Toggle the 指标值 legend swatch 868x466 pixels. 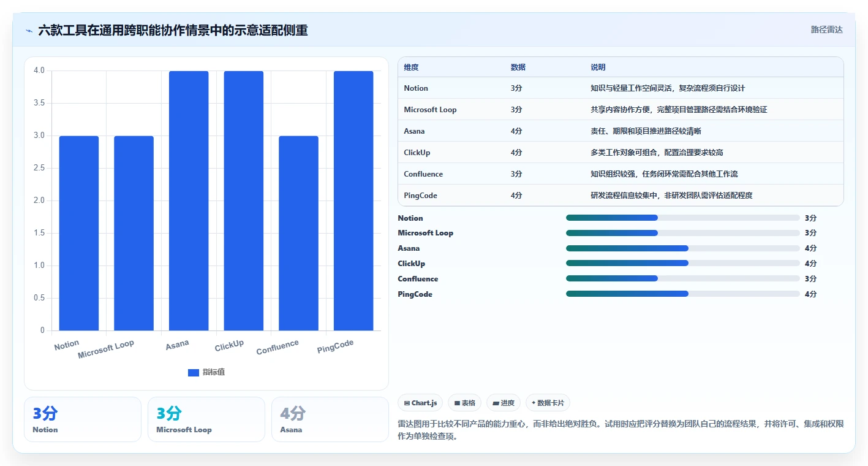193,372
